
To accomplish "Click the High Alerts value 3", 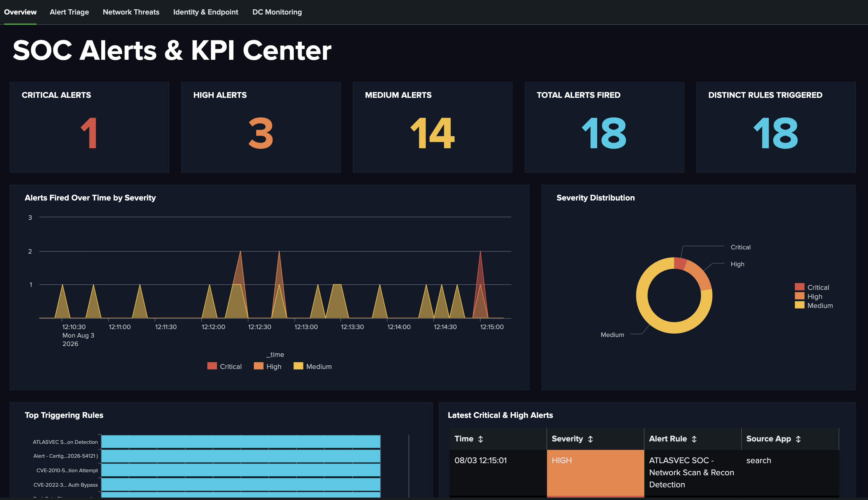I will (261, 133).
